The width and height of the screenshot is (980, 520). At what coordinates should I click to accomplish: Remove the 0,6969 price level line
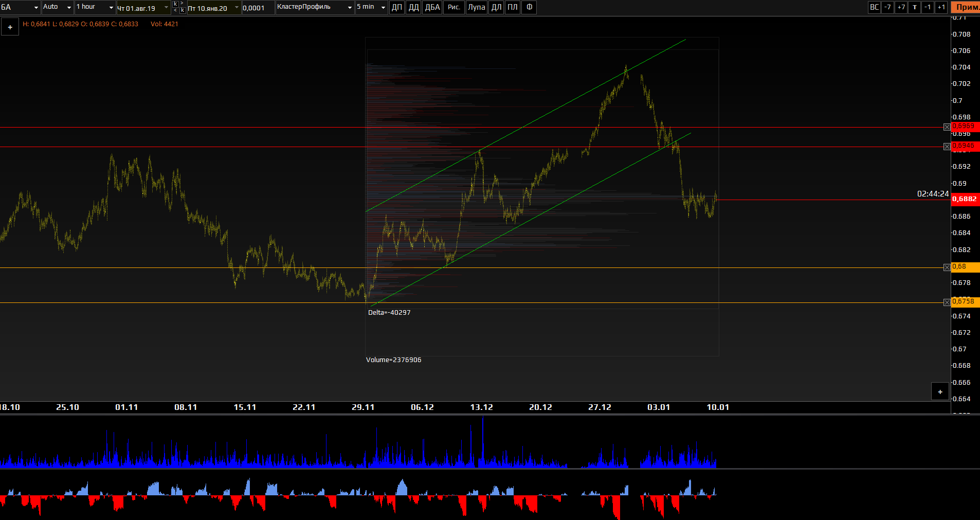(947, 127)
